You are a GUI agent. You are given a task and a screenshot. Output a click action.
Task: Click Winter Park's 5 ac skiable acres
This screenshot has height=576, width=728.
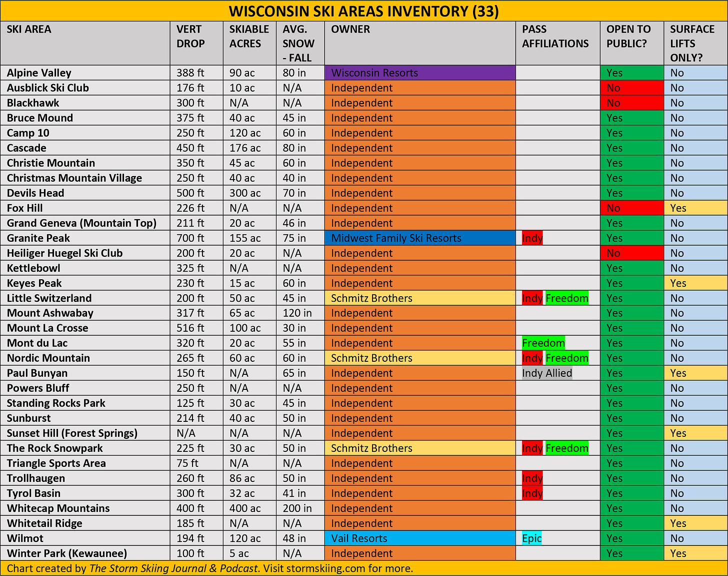point(239,553)
